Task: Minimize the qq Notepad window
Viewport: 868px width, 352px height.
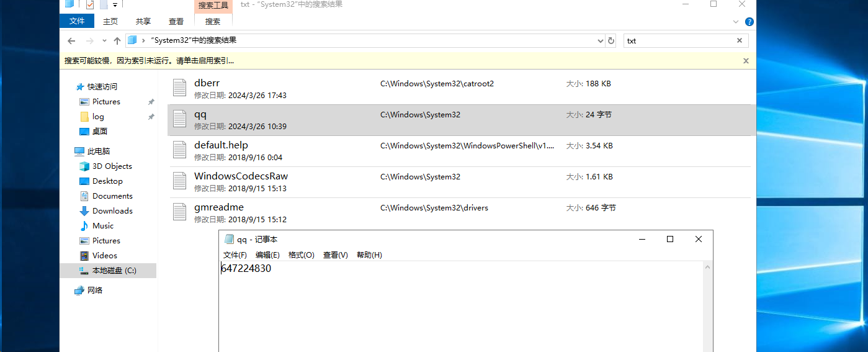Action: (642, 239)
